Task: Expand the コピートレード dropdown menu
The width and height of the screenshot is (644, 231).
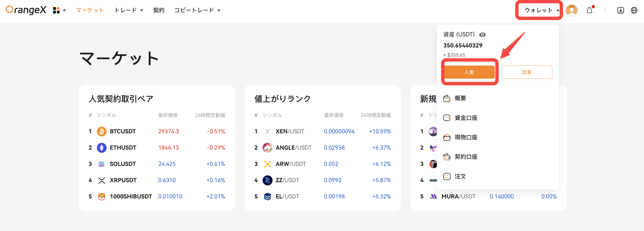Action: point(197,10)
